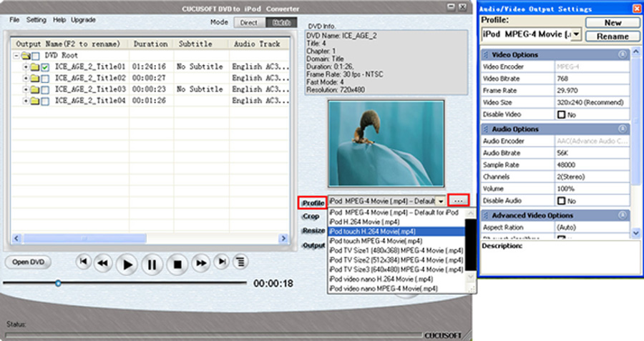Click the rewind button

click(102, 263)
